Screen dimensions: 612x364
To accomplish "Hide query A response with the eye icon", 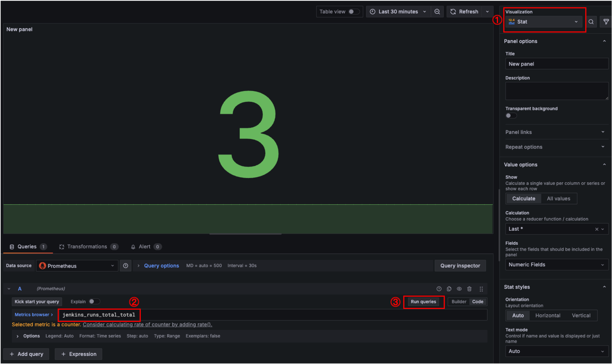I will pos(459,289).
